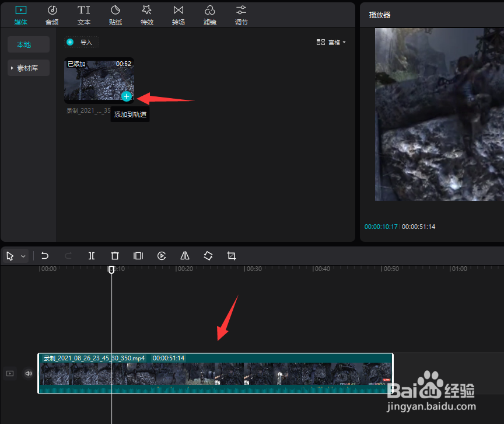Select the pointer selection tool
Image resolution: width=504 pixels, height=424 pixels.
pyautogui.click(x=10, y=256)
